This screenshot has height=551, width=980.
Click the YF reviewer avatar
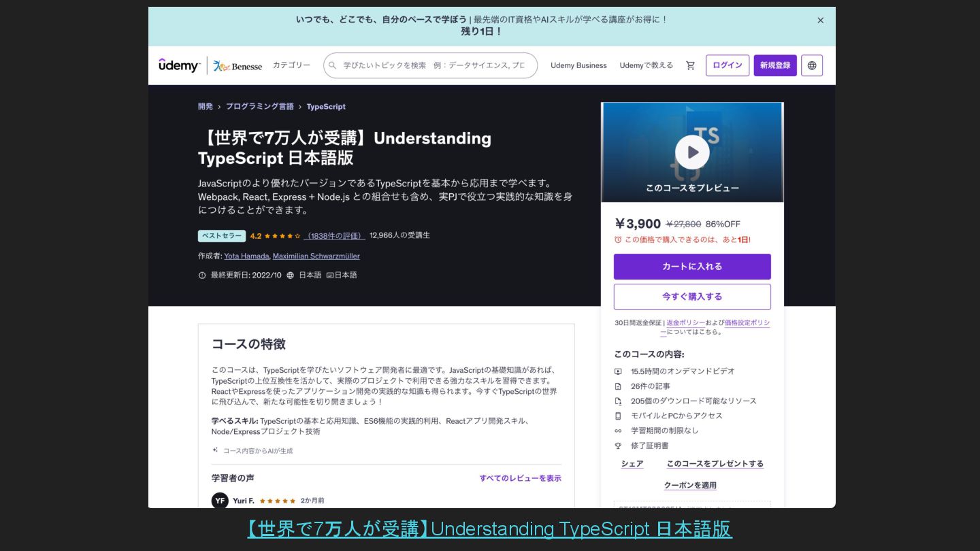pos(220,501)
